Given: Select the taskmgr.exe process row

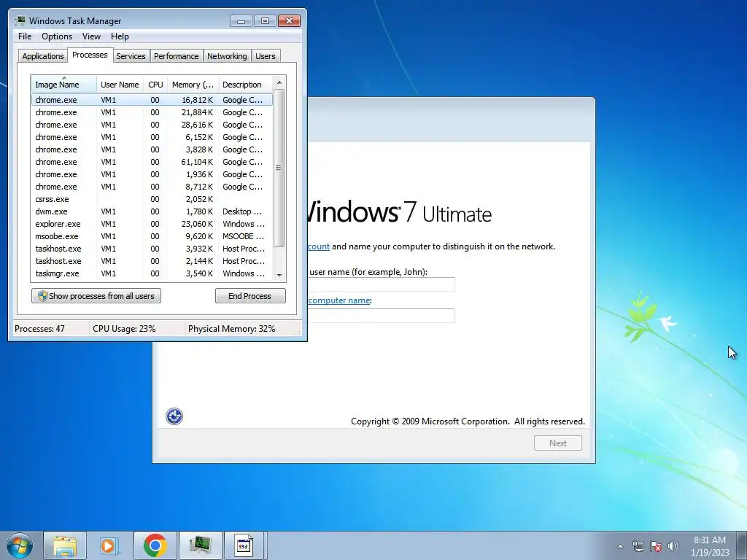Looking at the screenshot, I should click(x=152, y=273).
